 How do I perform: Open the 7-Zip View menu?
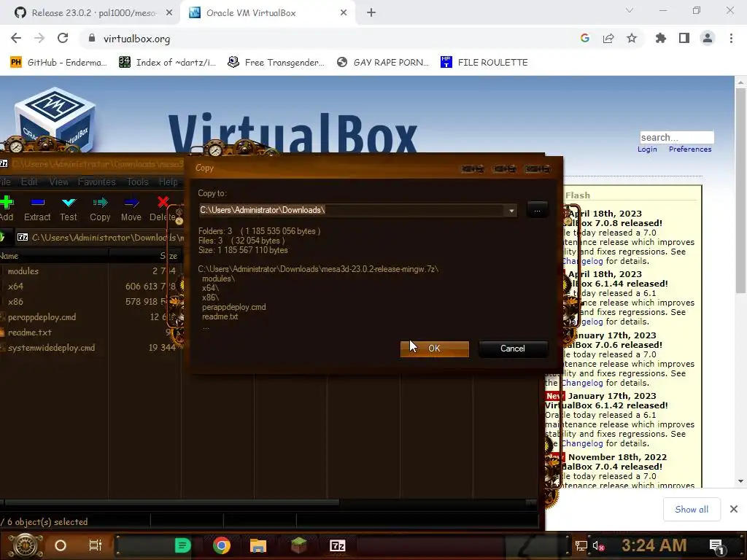pos(58,182)
